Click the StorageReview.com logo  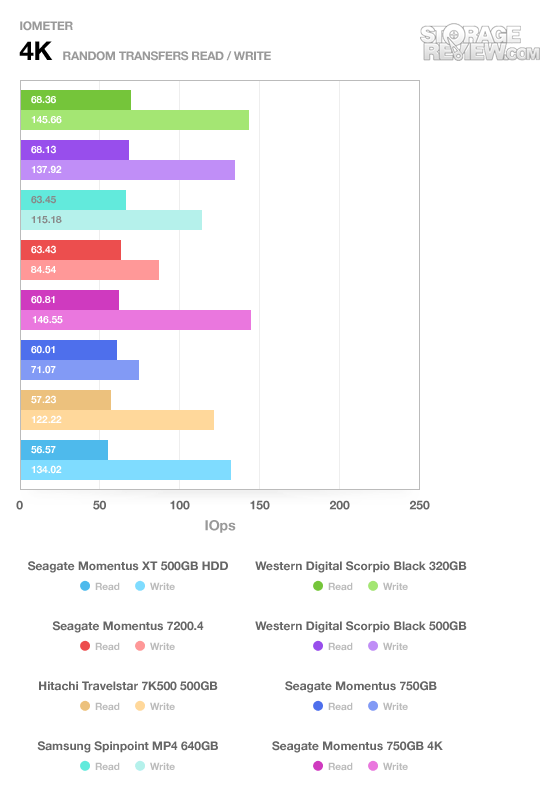479,42
